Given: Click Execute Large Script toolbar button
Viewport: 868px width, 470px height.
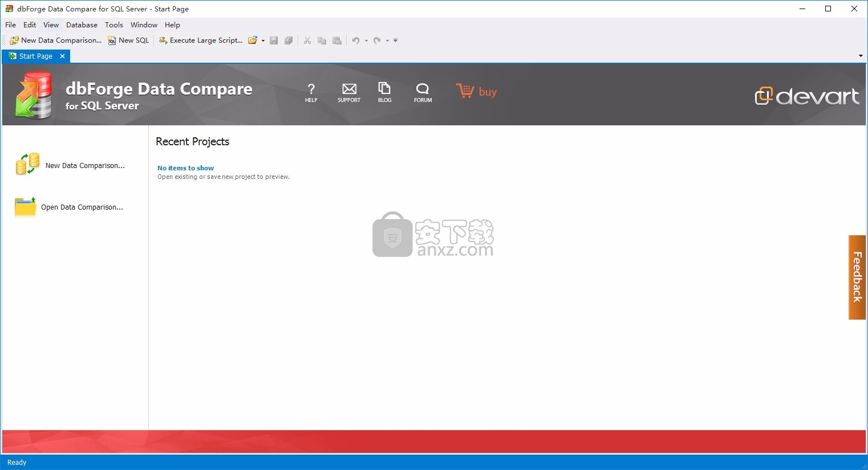Looking at the screenshot, I should (200, 40).
